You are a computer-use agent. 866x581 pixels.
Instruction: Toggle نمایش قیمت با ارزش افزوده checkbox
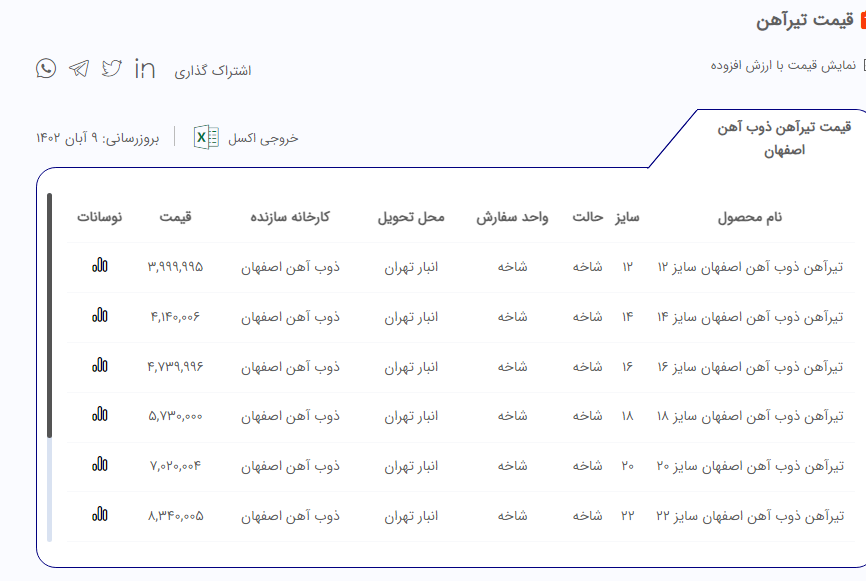[863, 66]
